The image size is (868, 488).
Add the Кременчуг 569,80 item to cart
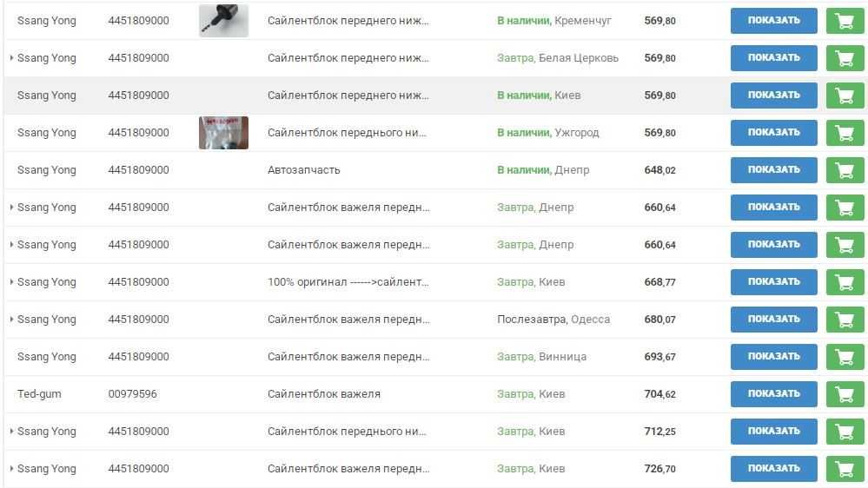click(845, 21)
